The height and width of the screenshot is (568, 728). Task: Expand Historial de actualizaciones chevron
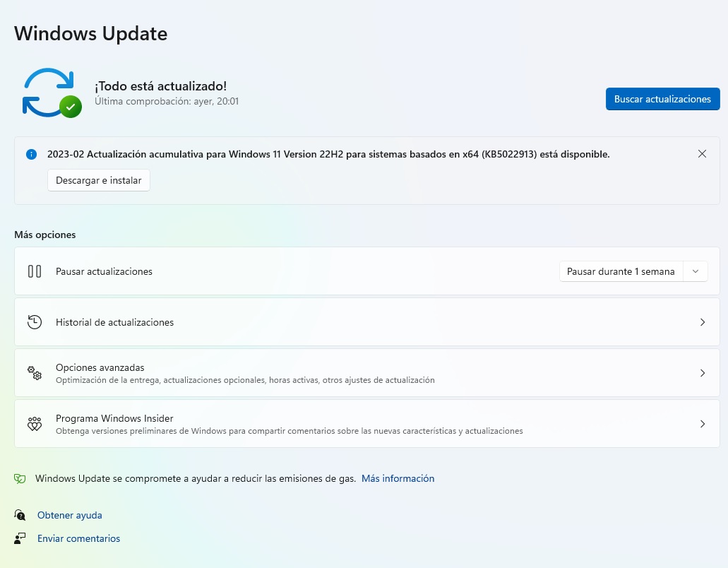(703, 322)
